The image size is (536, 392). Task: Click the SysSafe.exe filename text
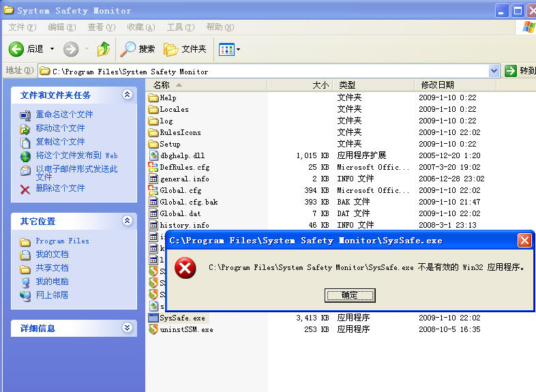pyautogui.click(x=183, y=318)
